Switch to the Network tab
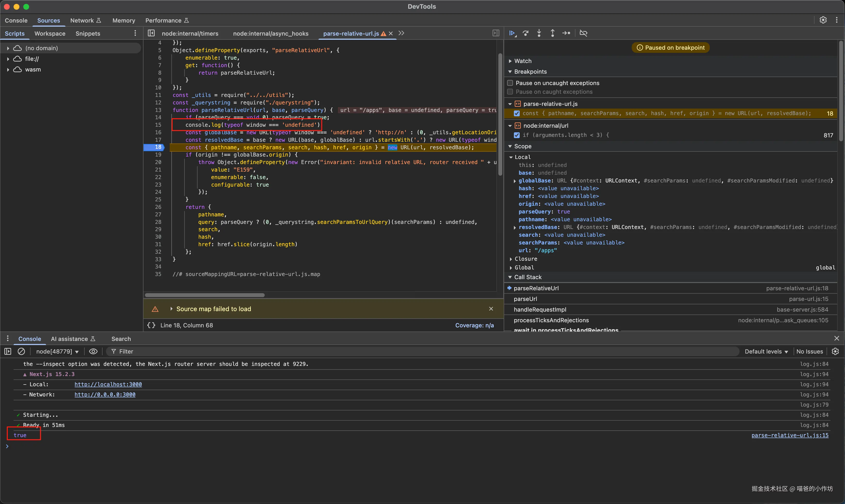The width and height of the screenshot is (845, 504). point(82,20)
